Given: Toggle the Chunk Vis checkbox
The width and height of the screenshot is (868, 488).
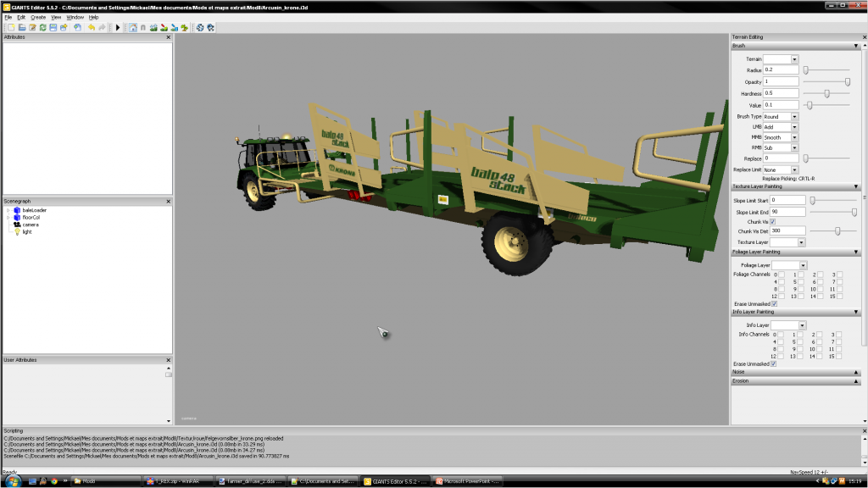Looking at the screenshot, I should [x=773, y=222].
